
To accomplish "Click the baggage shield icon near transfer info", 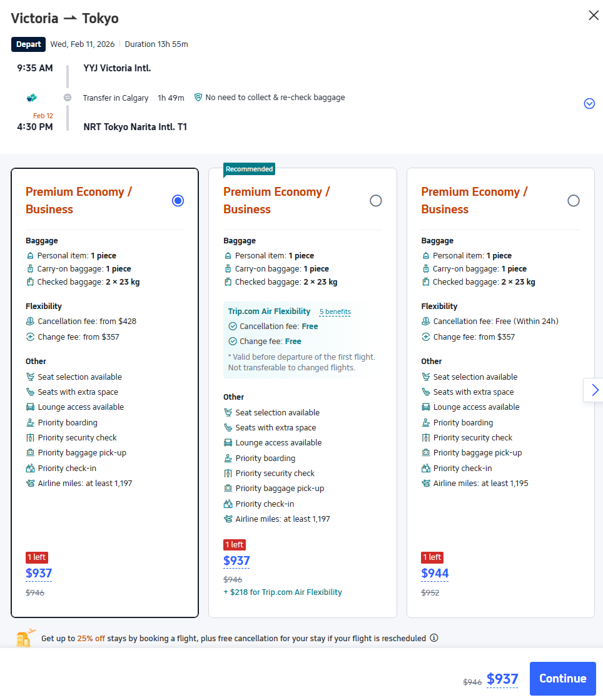I will pos(198,98).
